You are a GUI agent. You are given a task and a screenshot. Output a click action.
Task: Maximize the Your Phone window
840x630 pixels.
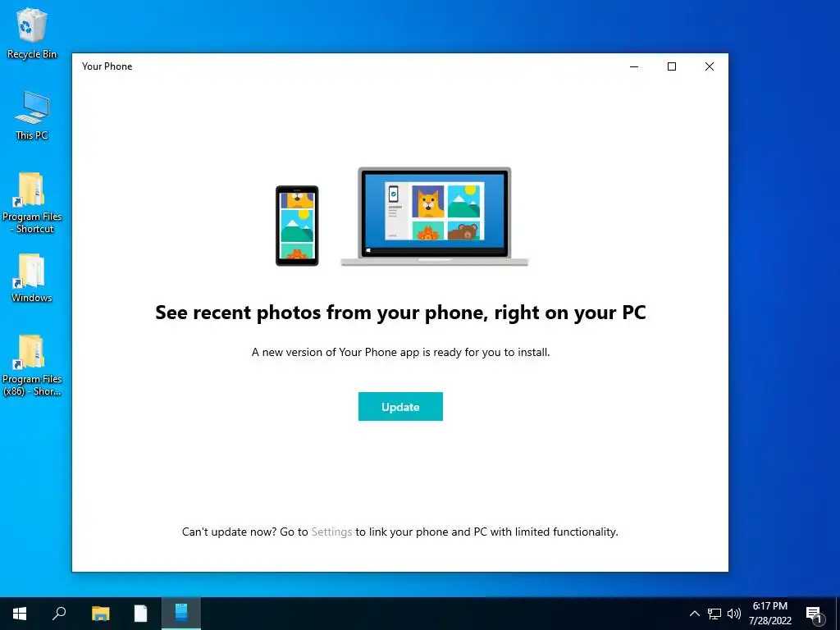click(672, 66)
